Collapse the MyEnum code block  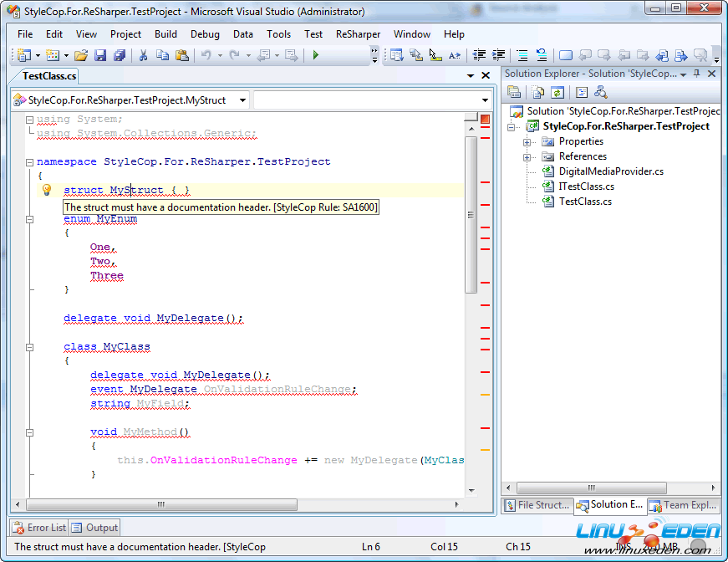tap(30, 219)
